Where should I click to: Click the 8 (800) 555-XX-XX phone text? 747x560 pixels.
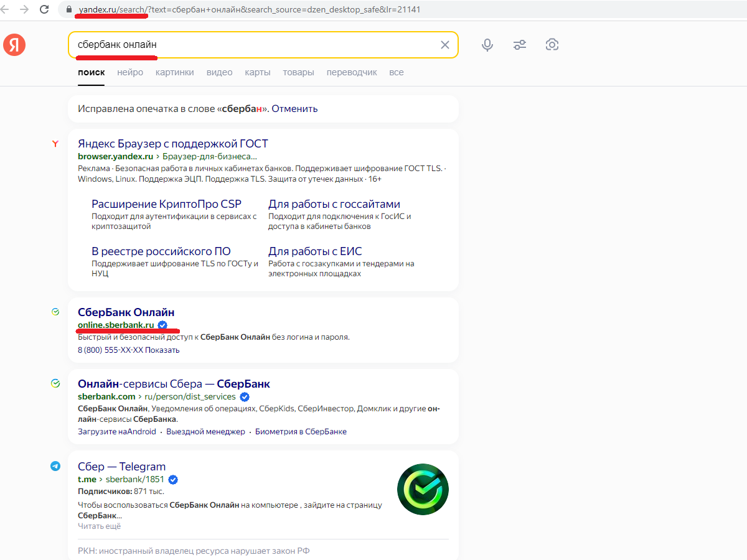(110, 350)
